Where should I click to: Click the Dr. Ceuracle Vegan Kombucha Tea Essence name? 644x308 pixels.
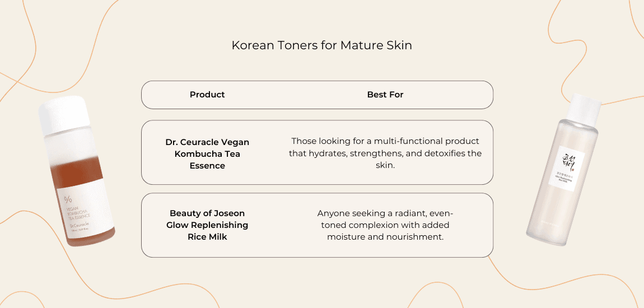click(207, 153)
